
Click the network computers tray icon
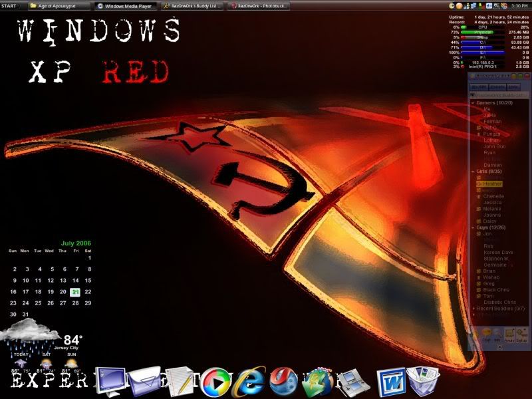(473, 6)
